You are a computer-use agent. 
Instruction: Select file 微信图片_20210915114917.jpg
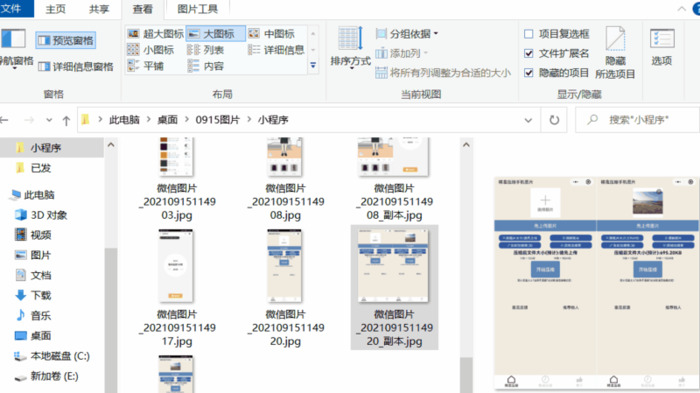click(177, 288)
